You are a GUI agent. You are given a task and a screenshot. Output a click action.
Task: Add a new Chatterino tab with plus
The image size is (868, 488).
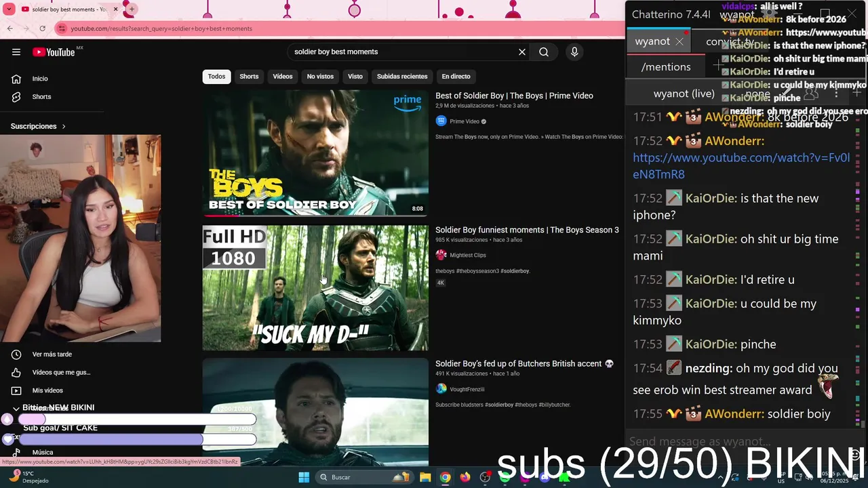point(718,66)
